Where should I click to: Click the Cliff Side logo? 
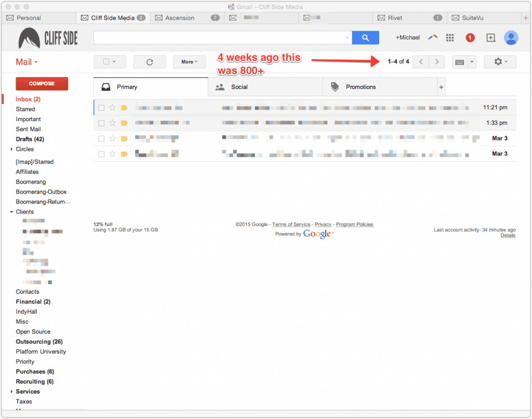point(48,38)
